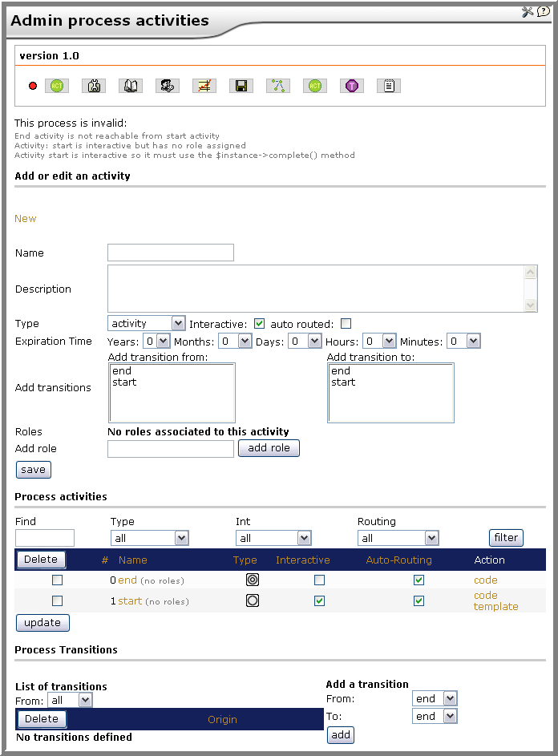Click the purple T stop-sign icon

coord(352,86)
